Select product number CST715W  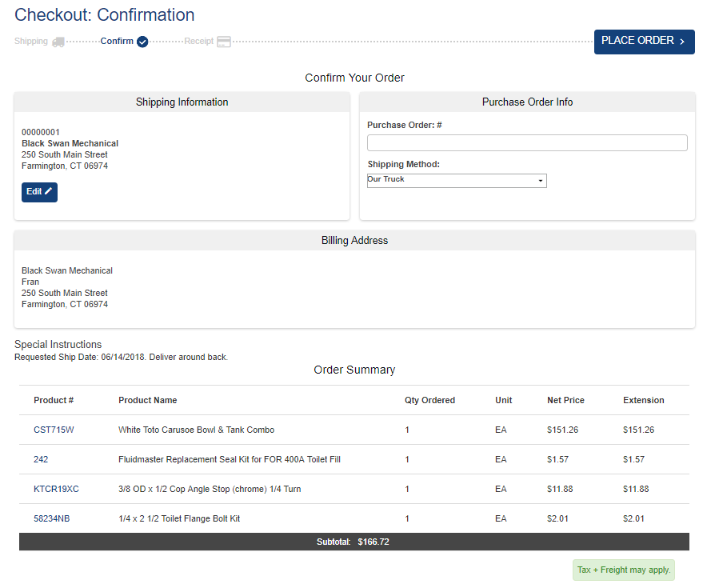tap(54, 430)
